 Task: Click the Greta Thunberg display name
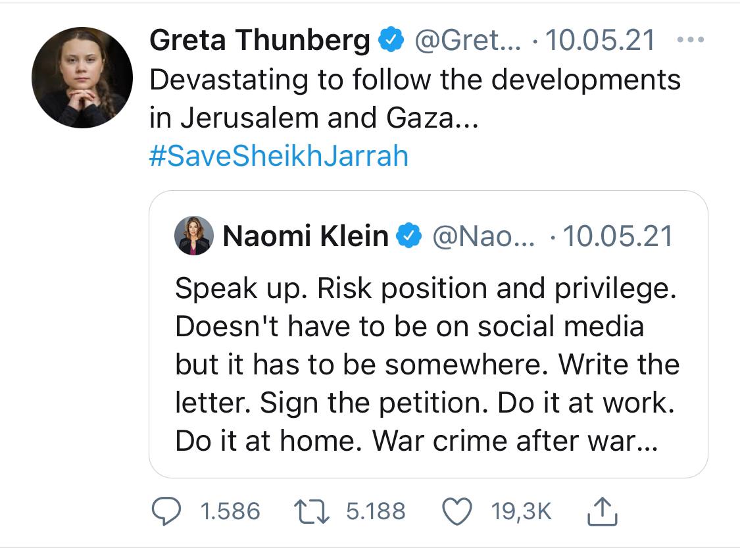point(260,39)
